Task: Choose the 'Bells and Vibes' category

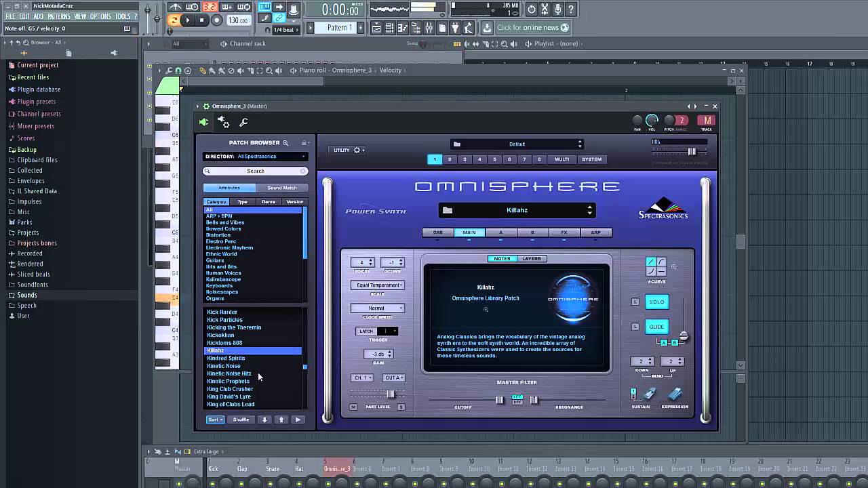Action: [225, 222]
